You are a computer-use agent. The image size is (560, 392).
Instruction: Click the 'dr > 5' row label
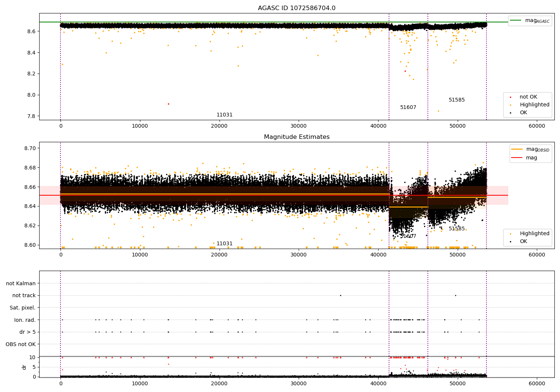pyautogui.click(x=28, y=332)
